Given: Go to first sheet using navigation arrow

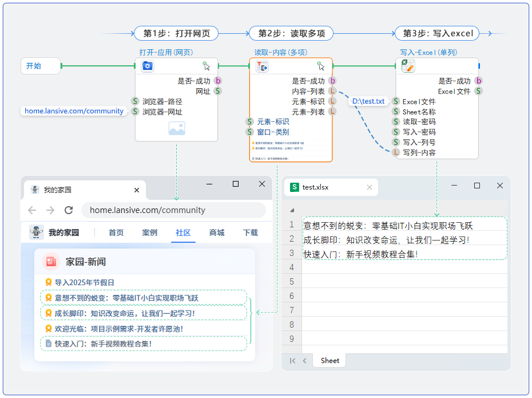Looking at the screenshot, I should pyautogui.click(x=292, y=361).
